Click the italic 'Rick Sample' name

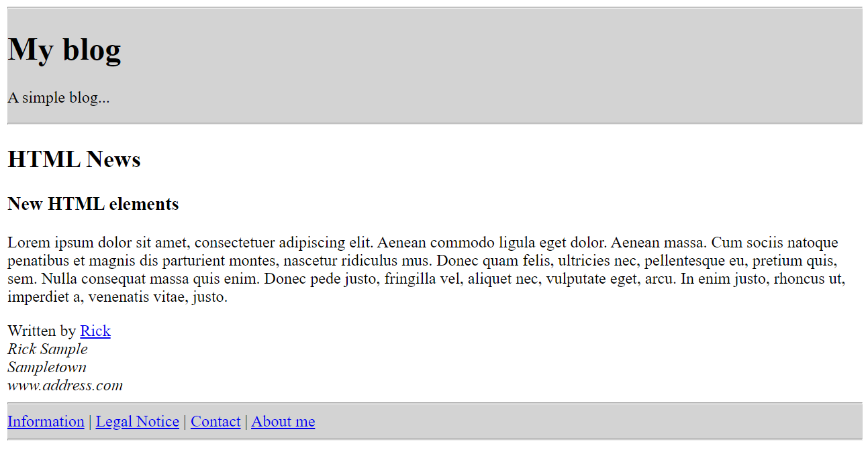(48, 349)
